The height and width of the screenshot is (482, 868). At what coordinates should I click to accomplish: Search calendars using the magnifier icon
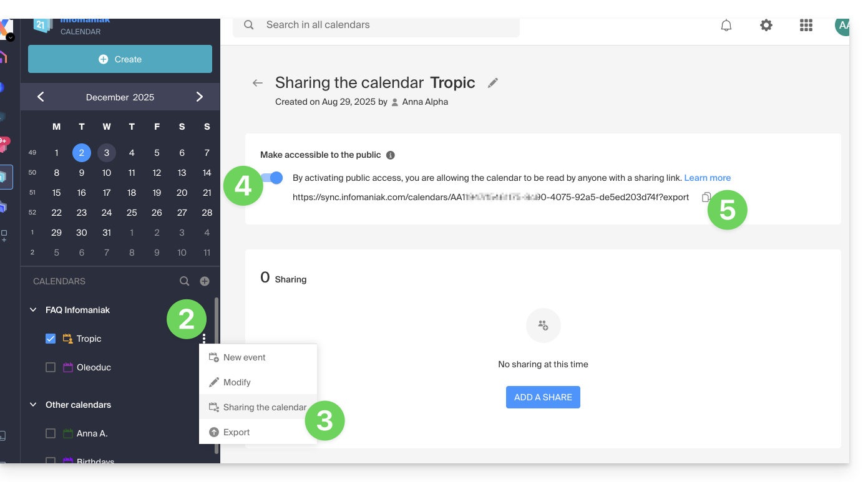click(184, 281)
